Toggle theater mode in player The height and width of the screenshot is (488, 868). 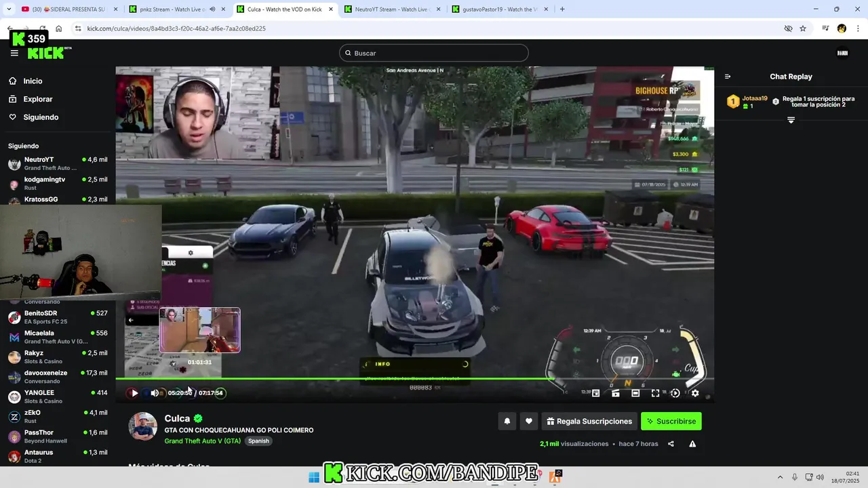(635, 393)
